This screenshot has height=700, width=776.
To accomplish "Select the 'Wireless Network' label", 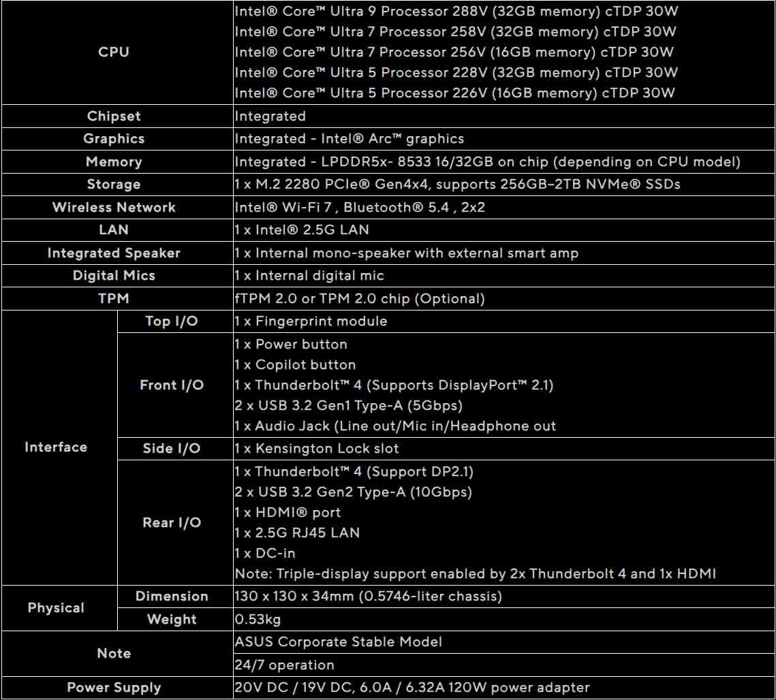I will tap(113, 207).
